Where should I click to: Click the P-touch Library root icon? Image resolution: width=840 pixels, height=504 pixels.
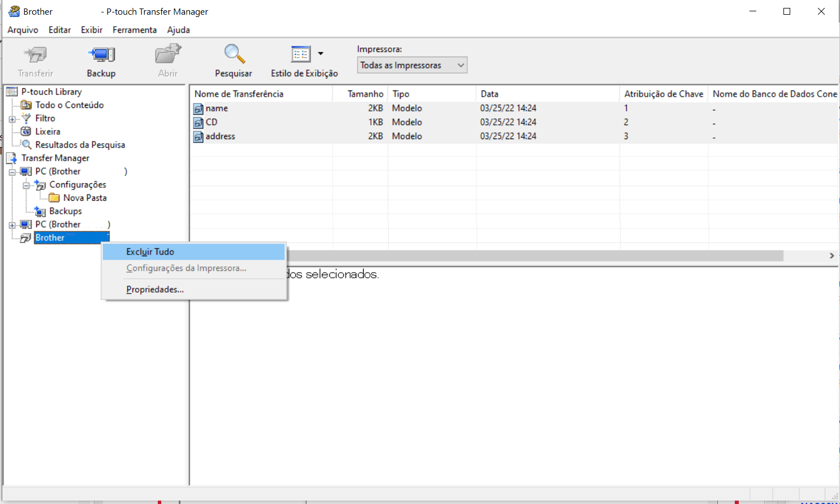coord(12,92)
